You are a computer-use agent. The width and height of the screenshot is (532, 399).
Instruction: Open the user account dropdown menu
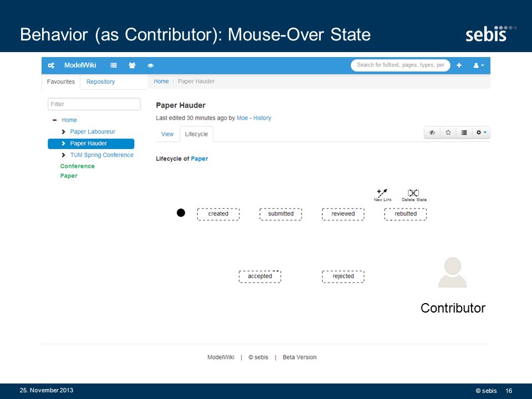coord(479,65)
